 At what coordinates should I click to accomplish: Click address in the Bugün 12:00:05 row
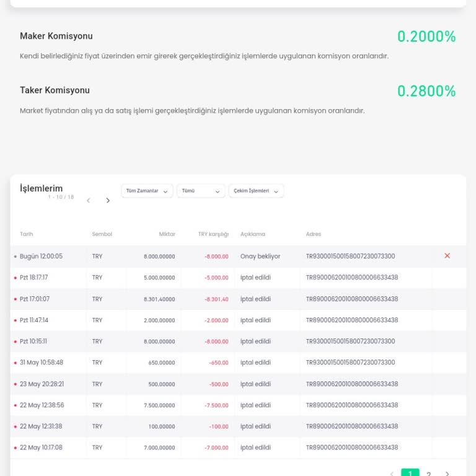click(350, 256)
